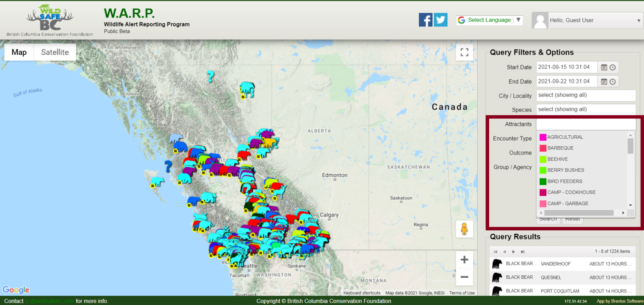The image size is (644, 305).
Task: Zoom in on the map
Action: (464, 259)
